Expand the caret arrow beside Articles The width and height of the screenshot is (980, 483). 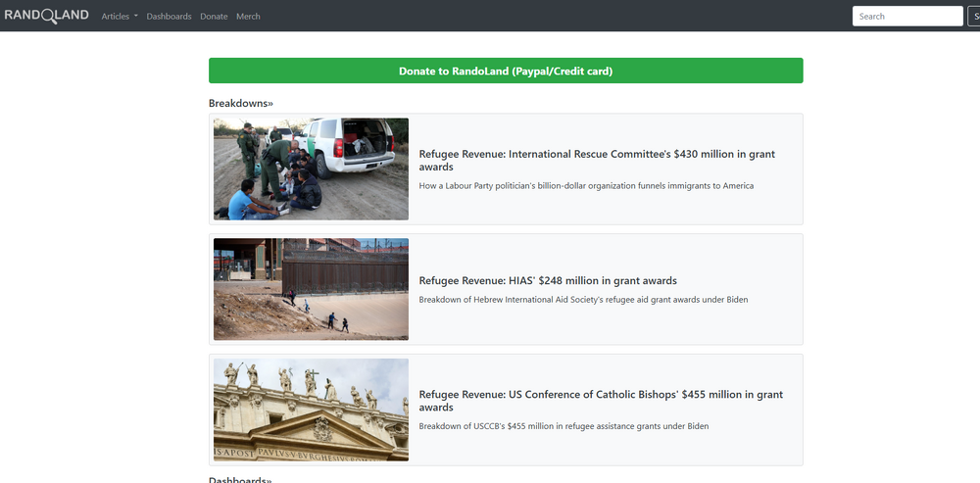coord(136,17)
